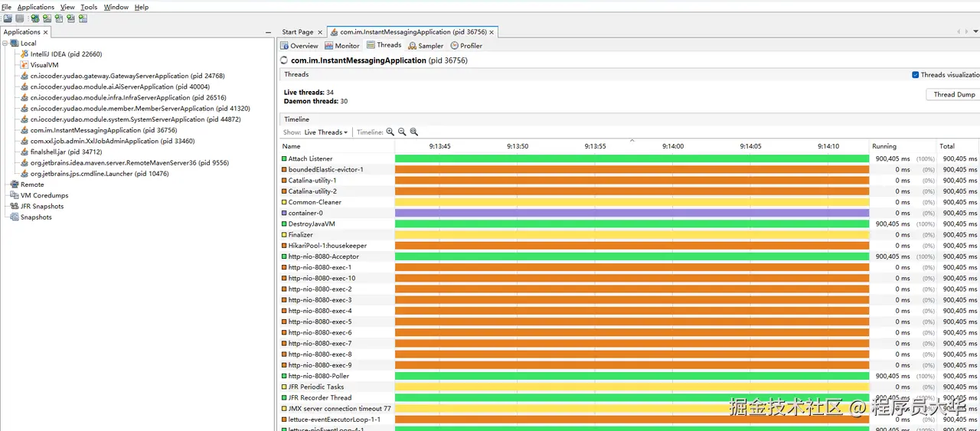Click the Remote node icon
The image size is (980, 431).
pos(15,184)
